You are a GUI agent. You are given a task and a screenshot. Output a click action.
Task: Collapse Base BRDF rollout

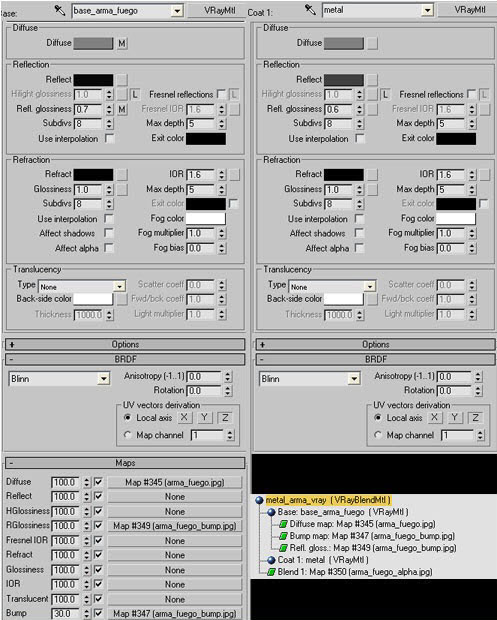point(125,359)
